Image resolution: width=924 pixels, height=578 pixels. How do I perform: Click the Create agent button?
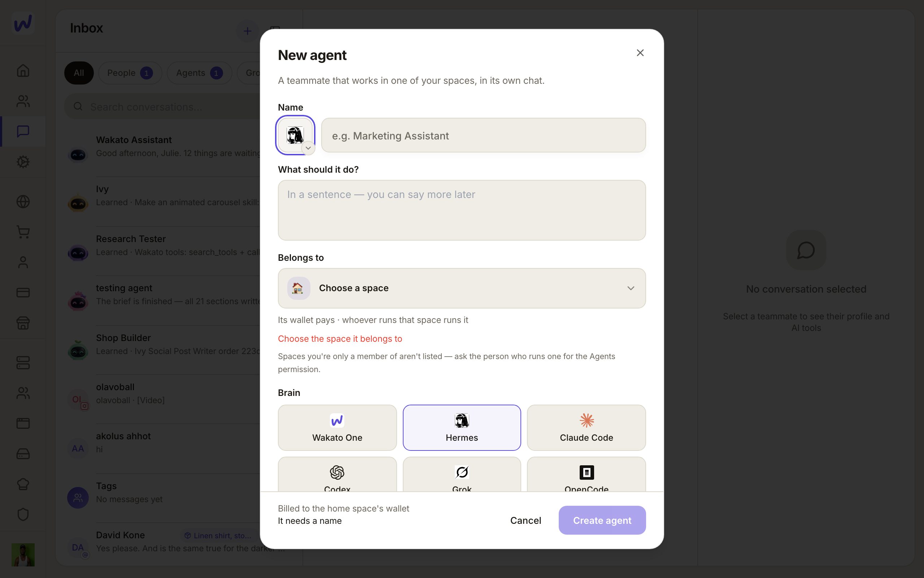pyautogui.click(x=602, y=520)
